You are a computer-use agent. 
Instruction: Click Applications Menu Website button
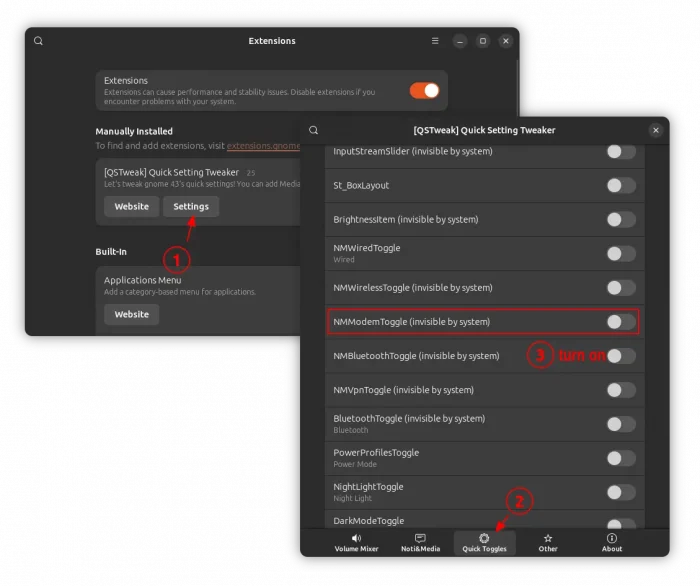[x=131, y=314]
